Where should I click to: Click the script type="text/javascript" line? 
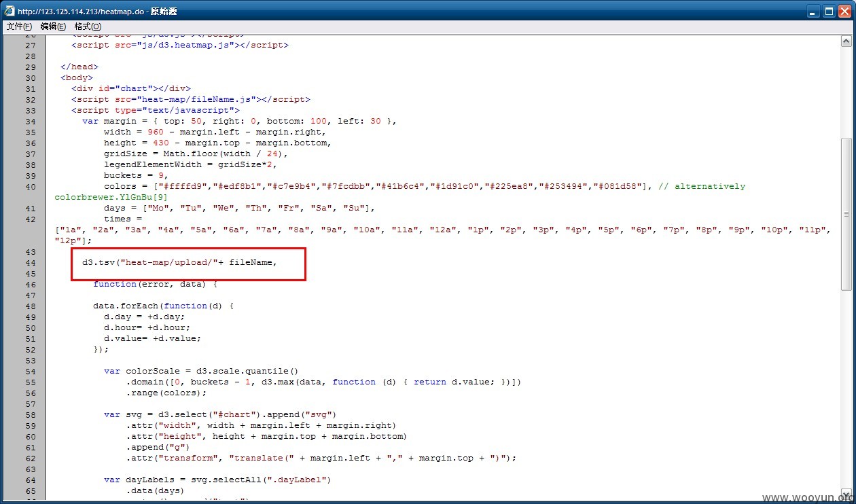156,110
